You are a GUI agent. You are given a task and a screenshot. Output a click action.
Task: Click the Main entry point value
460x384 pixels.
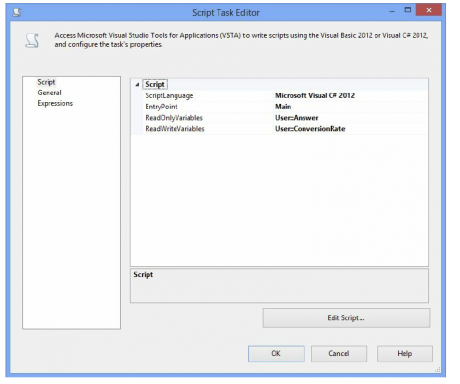click(283, 107)
